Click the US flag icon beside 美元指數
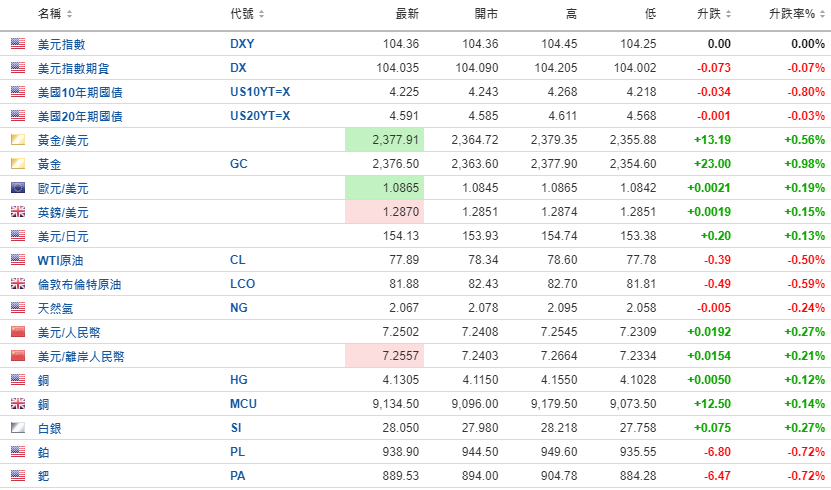Image resolution: width=831 pixels, height=490 pixels. [x=18, y=44]
